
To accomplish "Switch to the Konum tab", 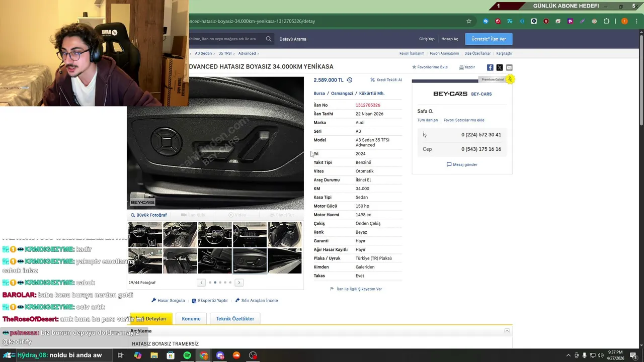I will [x=191, y=319].
